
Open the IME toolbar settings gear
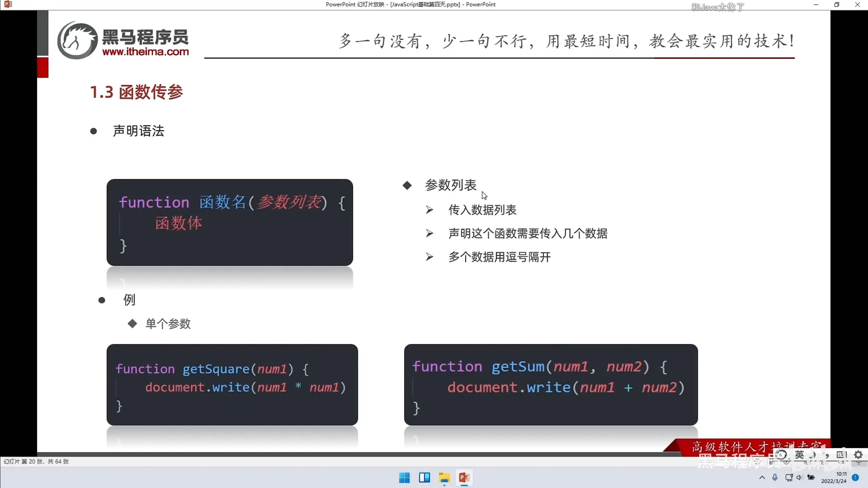858,455
